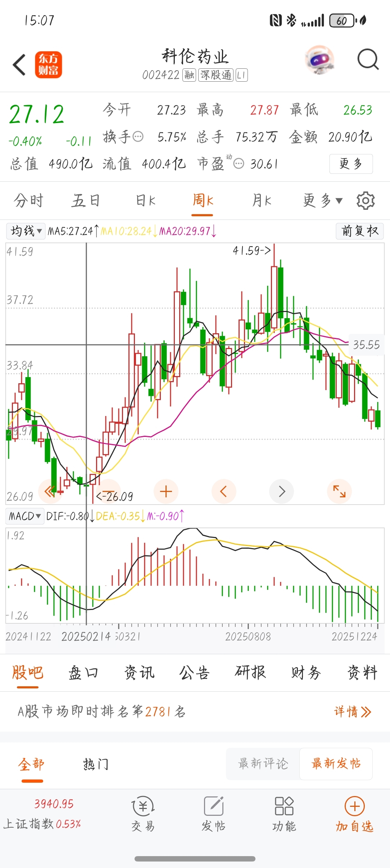This screenshot has width=390, height=868.
Task: Zoom in chart with plus button
Action: pyautogui.click(x=166, y=491)
